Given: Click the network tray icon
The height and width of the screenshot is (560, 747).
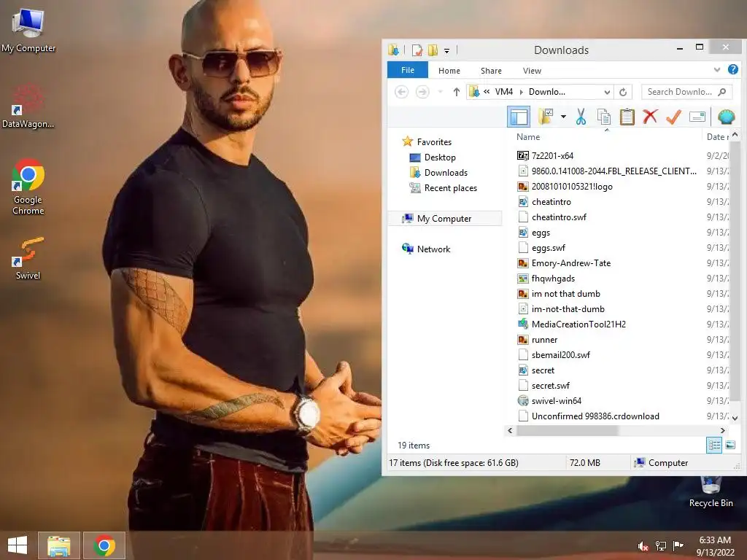Looking at the screenshot, I should (x=660, y=546).
